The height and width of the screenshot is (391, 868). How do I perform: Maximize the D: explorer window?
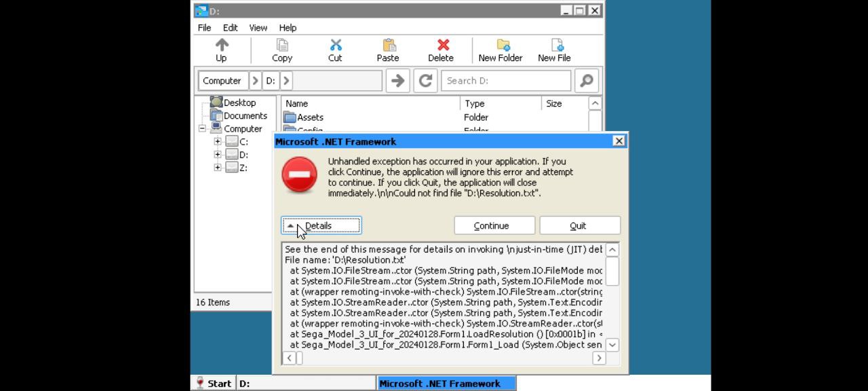point(580,10)
